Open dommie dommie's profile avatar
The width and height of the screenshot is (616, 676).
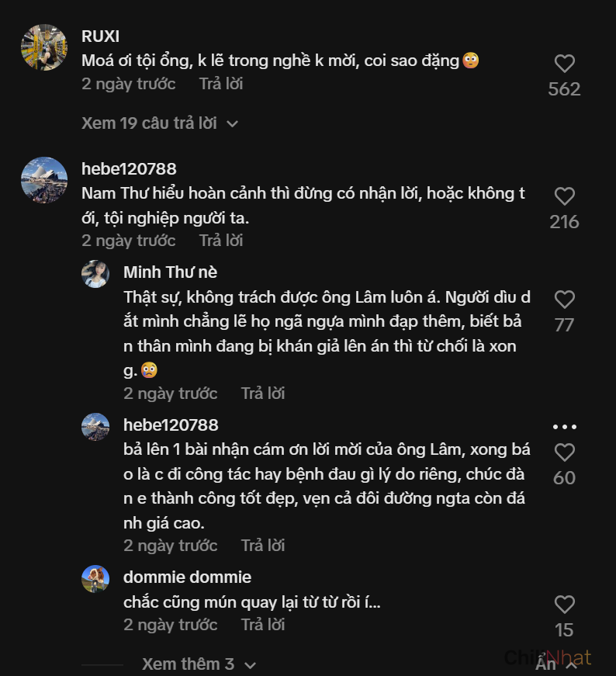click(x=95, y=579)
